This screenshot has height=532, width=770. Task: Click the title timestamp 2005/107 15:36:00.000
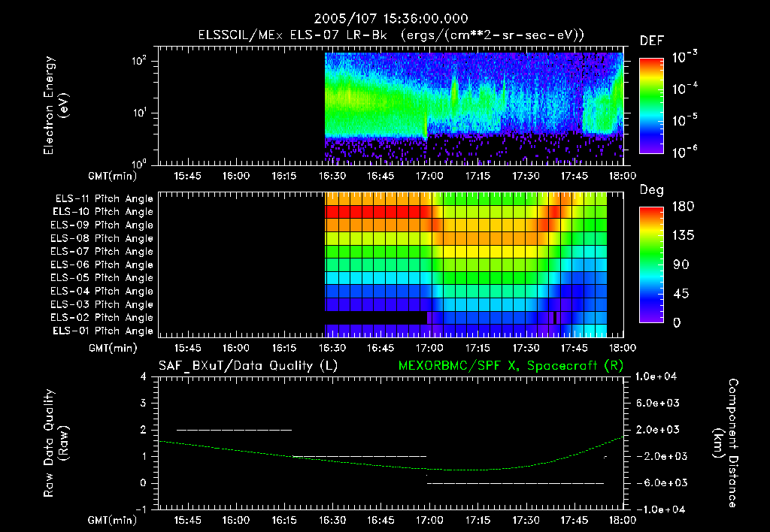pyautogui.click(x=391, y=19)
